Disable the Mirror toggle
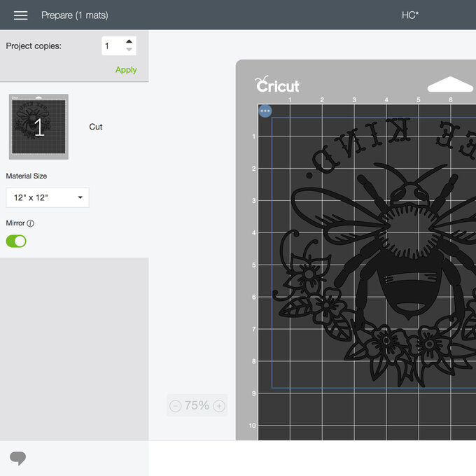476x476 pixels. 16,241
